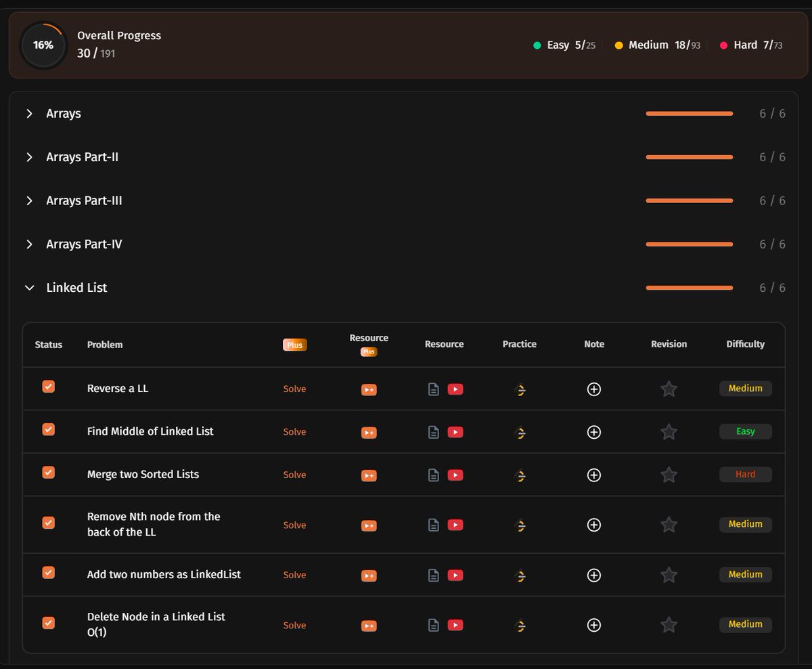The image size is (812, 669).
Task: Add note for Merge two Sorted Lists
Action: [x=594, y=475]
